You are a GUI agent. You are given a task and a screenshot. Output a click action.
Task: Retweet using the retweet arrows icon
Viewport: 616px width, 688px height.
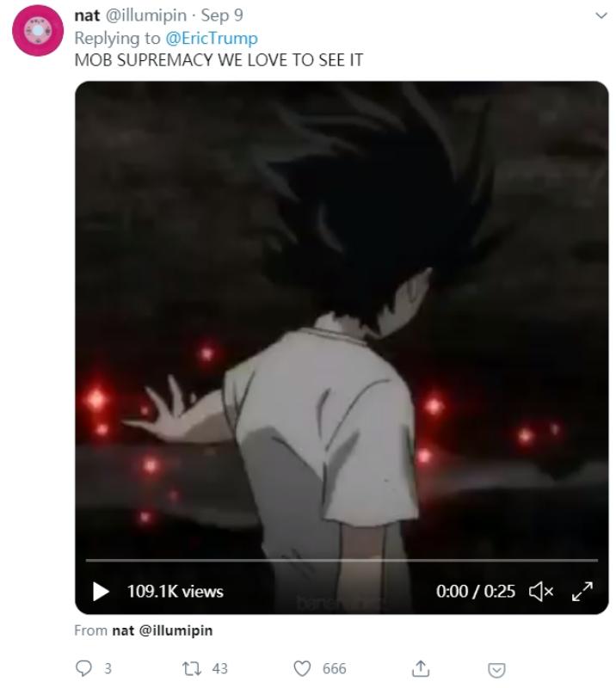[192, 668]
